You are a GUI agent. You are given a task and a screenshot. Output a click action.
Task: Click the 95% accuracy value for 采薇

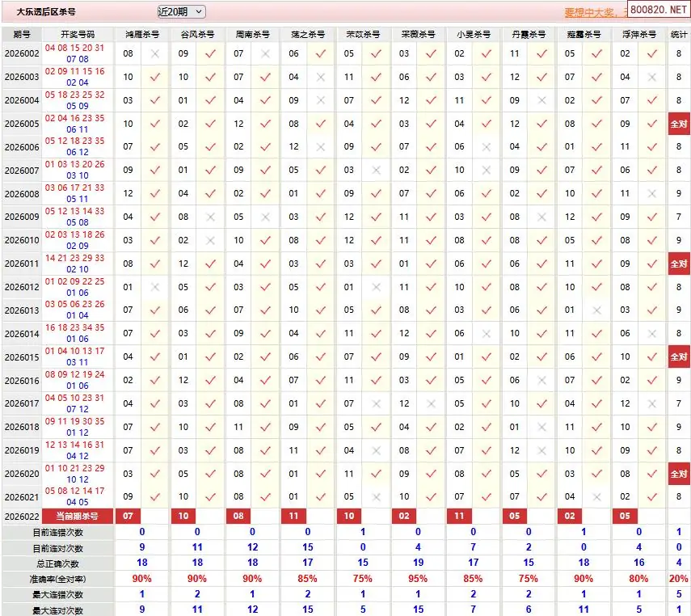click(418, 579)
